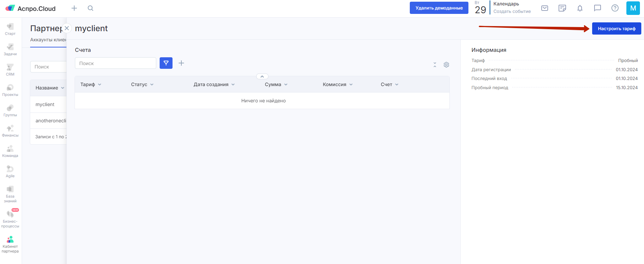
Task: Open the mail envelope icon
Action: pyautogui.click(x=545, y=8)
